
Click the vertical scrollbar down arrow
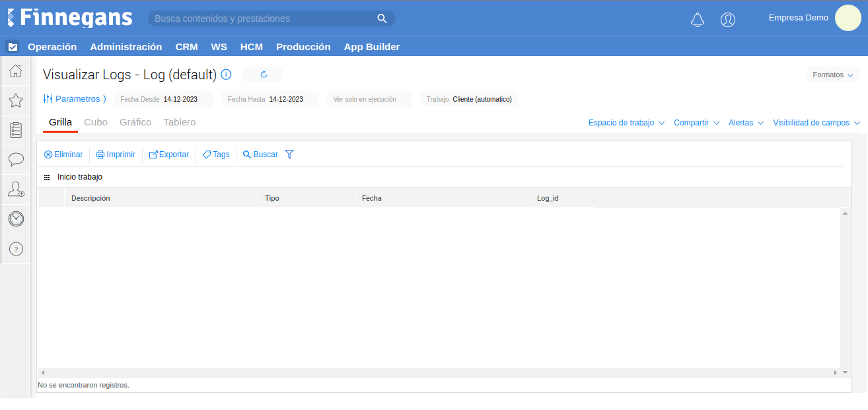(846, 373)
